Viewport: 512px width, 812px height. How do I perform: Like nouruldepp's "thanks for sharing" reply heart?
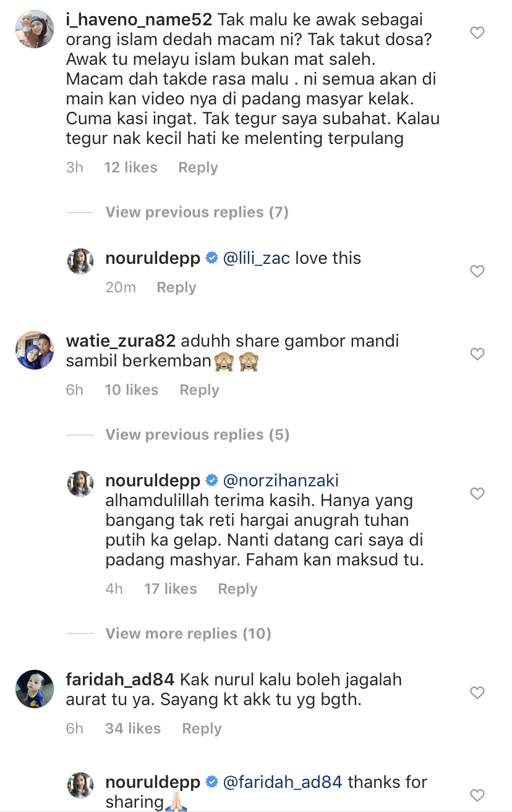477,795
